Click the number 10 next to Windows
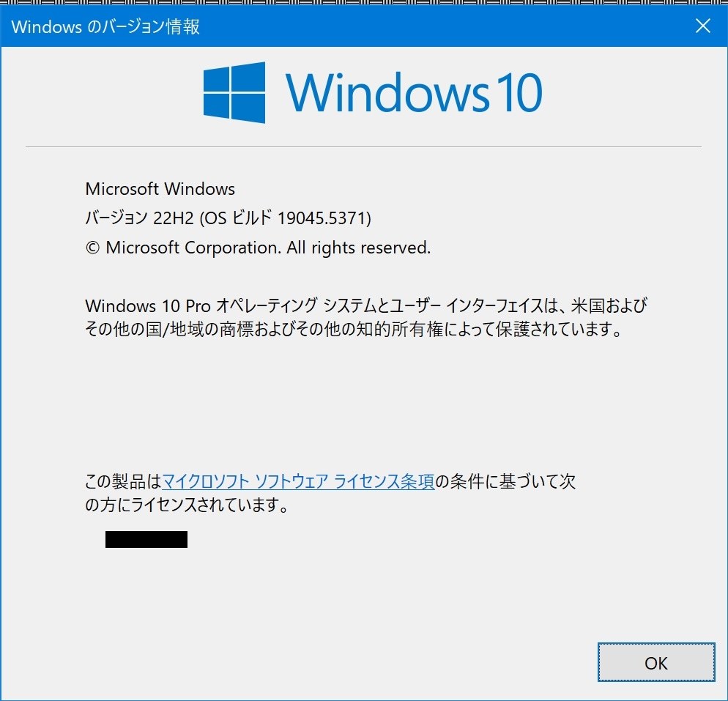This screenshot has height=701, width=728. (x=521, y=94)
